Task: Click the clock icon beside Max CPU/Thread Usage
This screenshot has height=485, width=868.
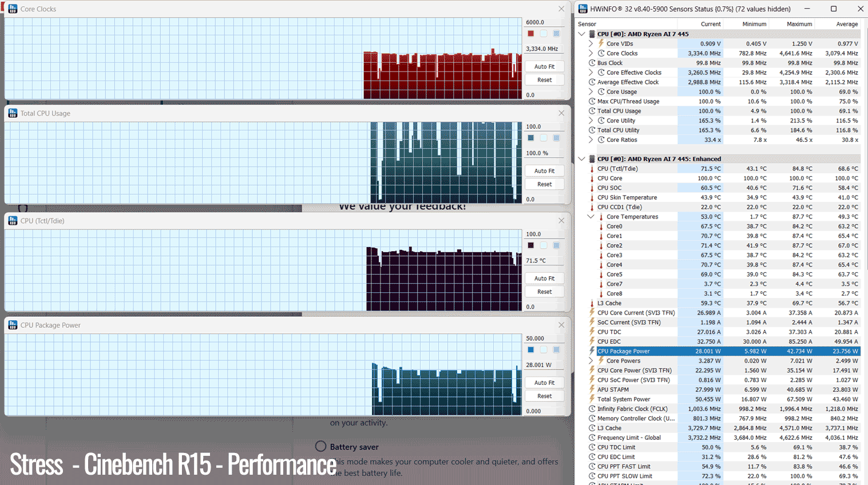Action: [x=592, y=101]
